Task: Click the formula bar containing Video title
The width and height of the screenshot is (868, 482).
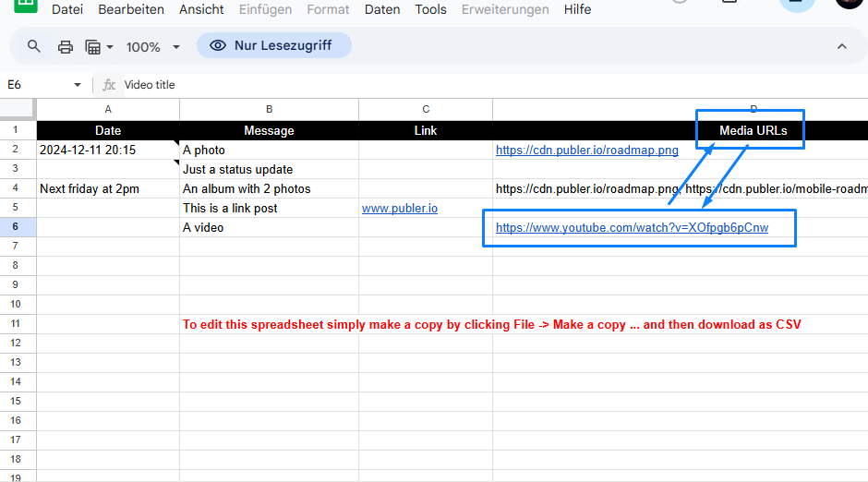Action: pyautogui.click(x=493, y=85)
